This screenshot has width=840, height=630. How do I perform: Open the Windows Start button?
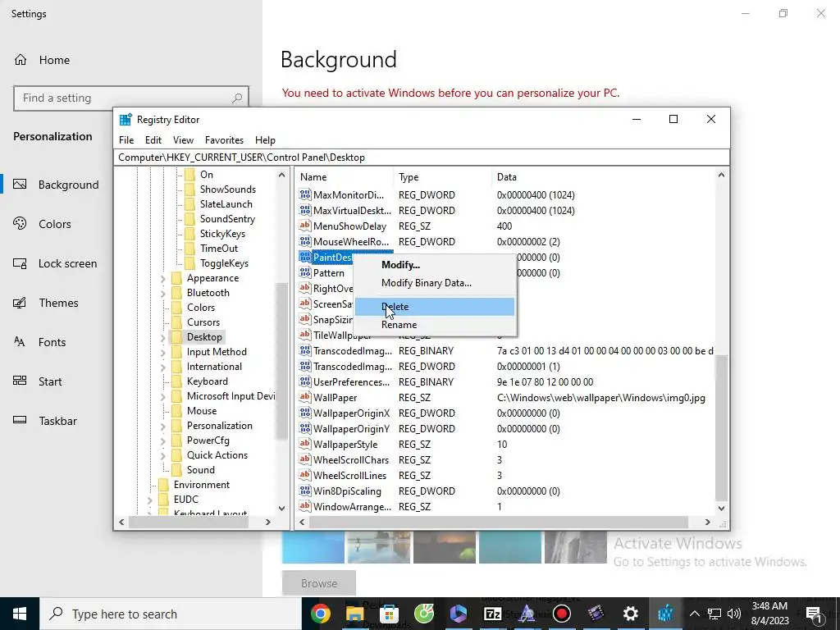pos(20,614)
